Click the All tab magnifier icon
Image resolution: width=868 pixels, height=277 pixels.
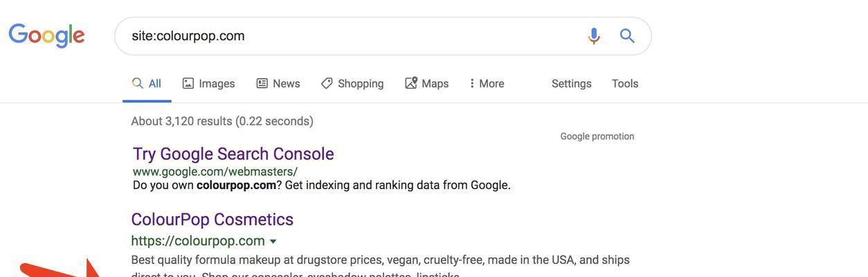[138, 83]
